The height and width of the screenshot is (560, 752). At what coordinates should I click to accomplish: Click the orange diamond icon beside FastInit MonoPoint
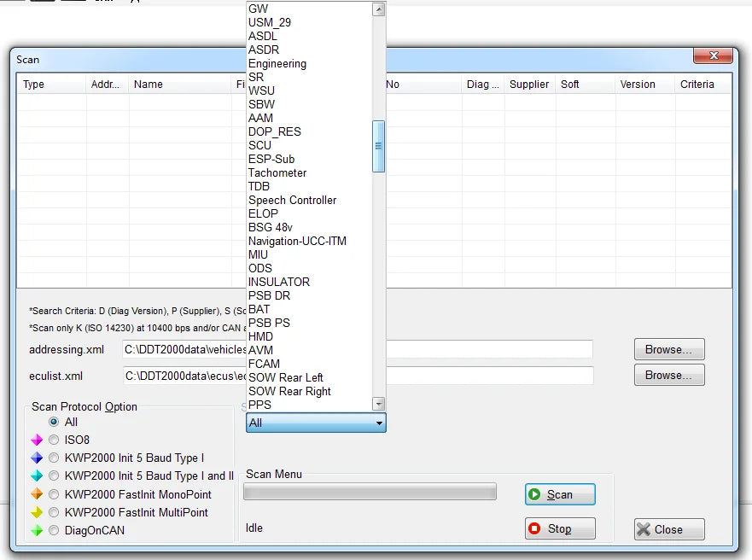[37, 493]
